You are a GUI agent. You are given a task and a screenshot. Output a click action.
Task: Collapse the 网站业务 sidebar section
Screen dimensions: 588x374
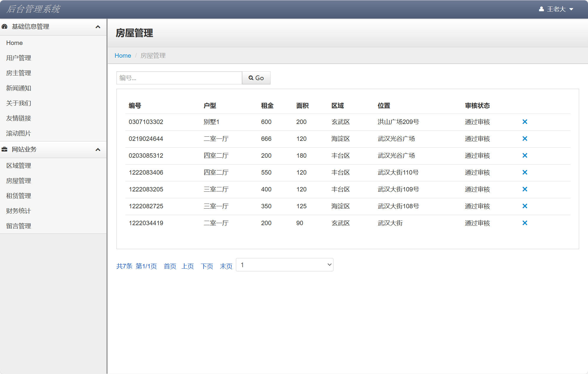click(98, 150)
